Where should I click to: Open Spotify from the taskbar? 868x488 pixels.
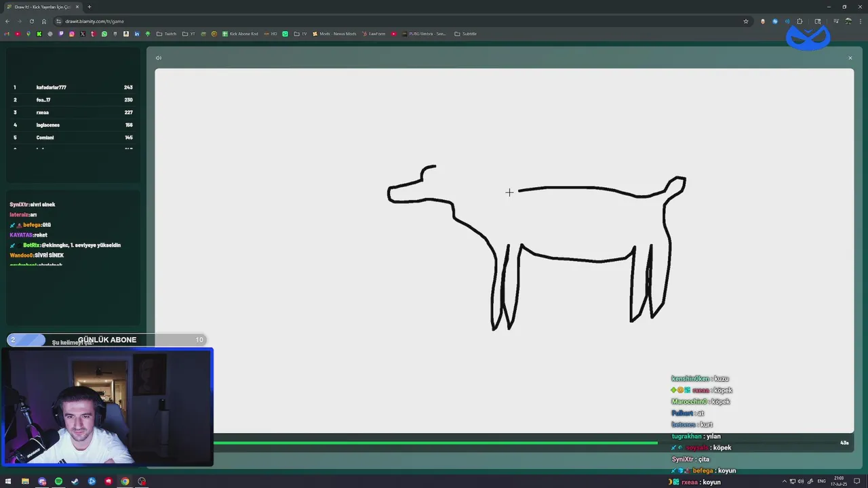(58, 481)
